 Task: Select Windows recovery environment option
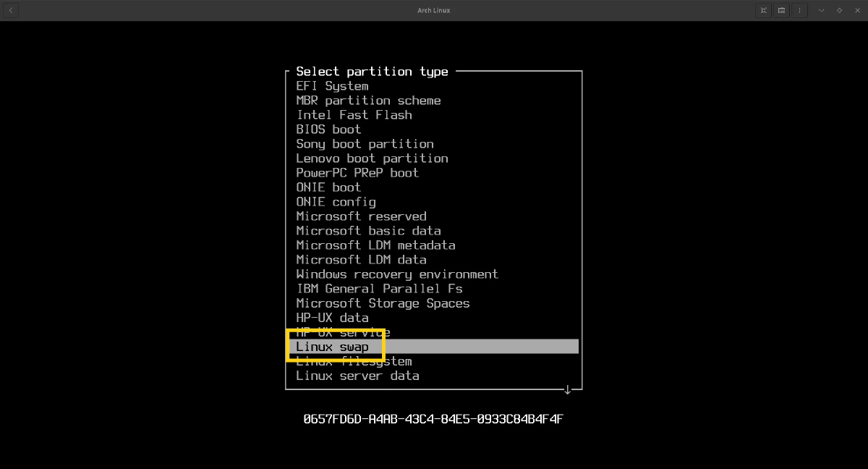pos(397,274)
